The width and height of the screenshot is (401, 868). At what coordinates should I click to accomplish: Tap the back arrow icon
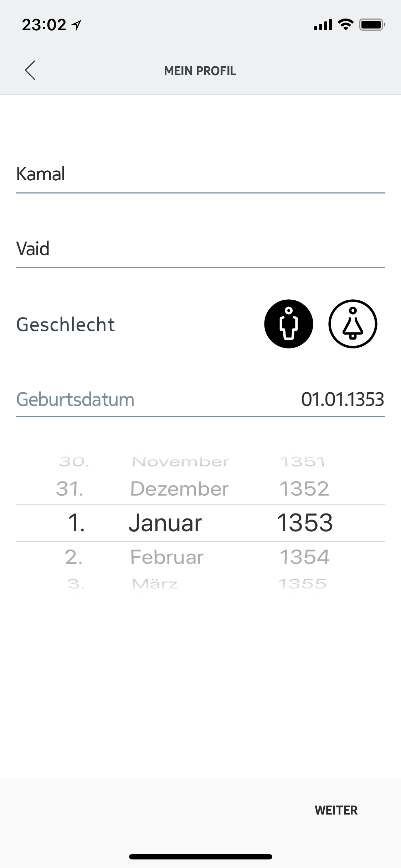tap(30, 70)
